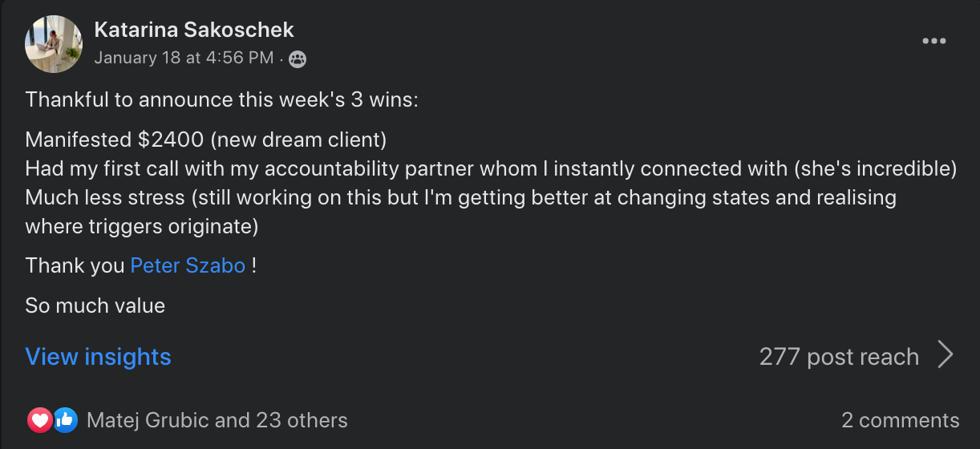
Task: Open the Katarina Sakoschek author name link
Action: tap(194, 30)
